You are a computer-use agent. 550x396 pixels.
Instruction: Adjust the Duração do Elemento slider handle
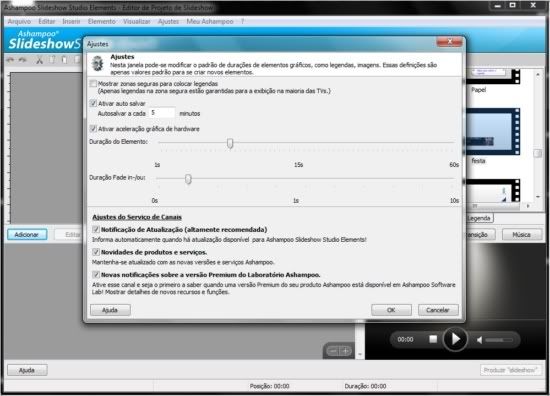pos(230,143)
